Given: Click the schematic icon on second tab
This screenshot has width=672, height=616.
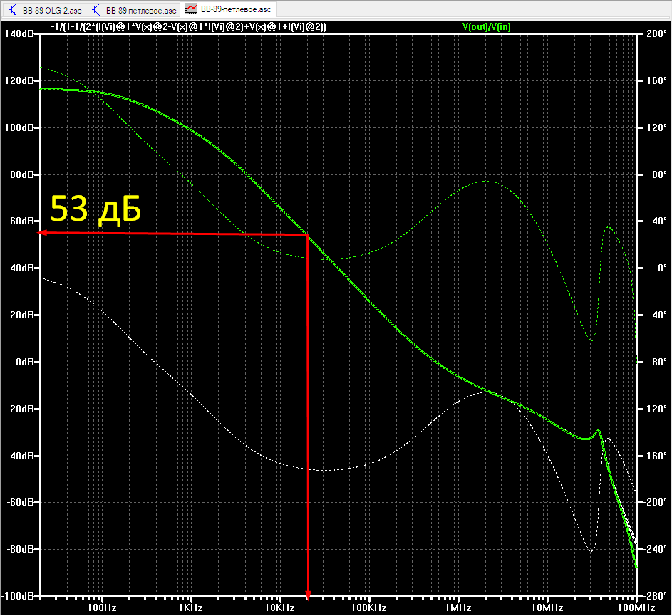Looking at the screenshot, I should click(96, 10).
